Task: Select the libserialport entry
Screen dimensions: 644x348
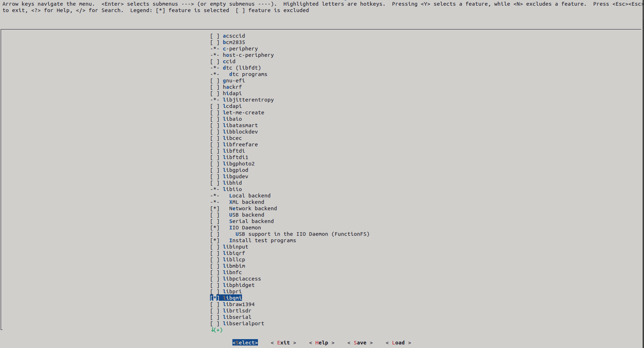Action: (243, 323)
